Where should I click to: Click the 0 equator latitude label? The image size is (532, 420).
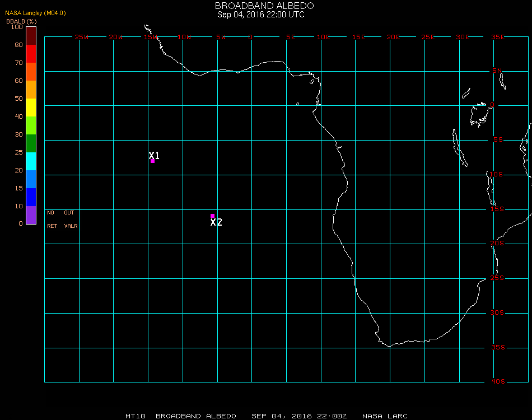492,105
